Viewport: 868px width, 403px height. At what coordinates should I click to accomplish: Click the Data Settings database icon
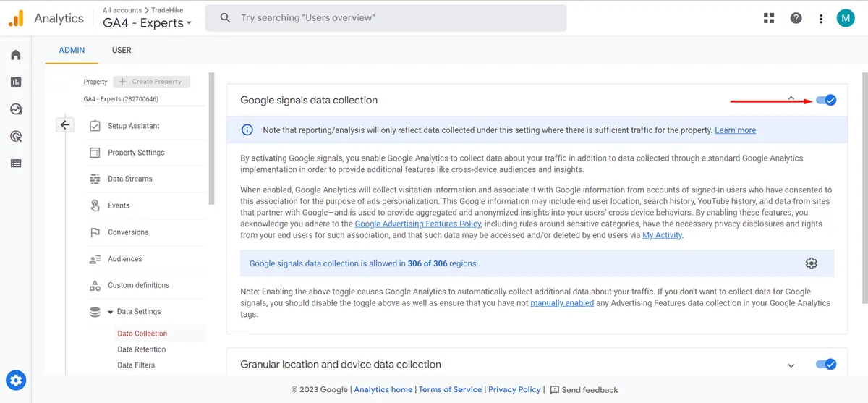(x=95, y=312)
